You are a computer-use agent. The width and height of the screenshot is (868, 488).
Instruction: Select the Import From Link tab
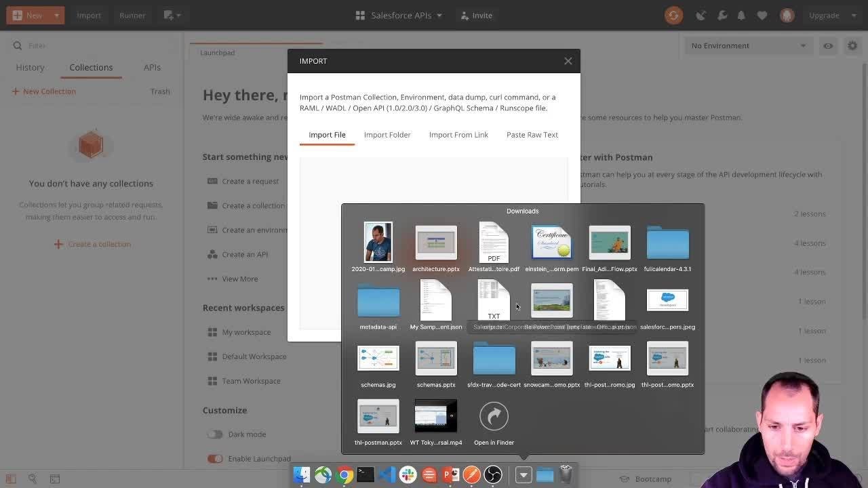tap(458, 134)
